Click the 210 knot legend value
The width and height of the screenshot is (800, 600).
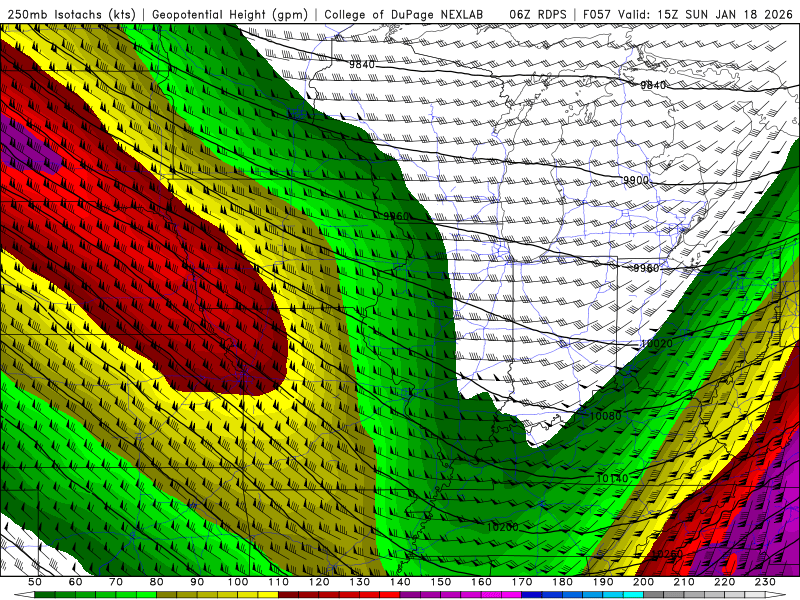pos(684,582)
